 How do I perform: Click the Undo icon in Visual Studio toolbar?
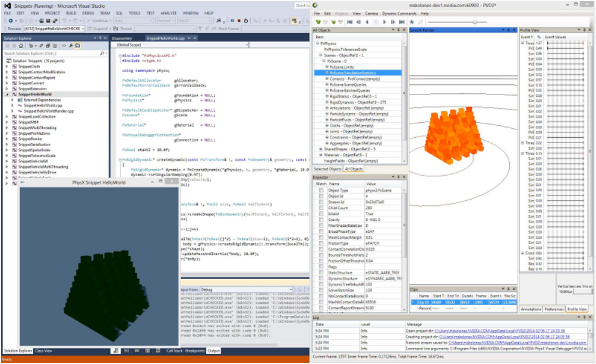click(x=64, y=20)
